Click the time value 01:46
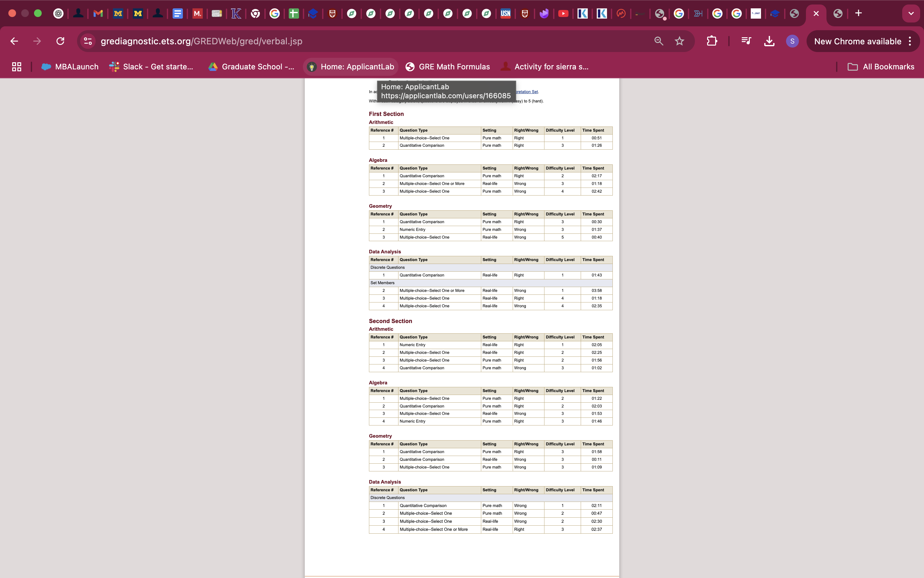Image resolution: width=924 pixels, height=578 pixels. pos(596,421)
